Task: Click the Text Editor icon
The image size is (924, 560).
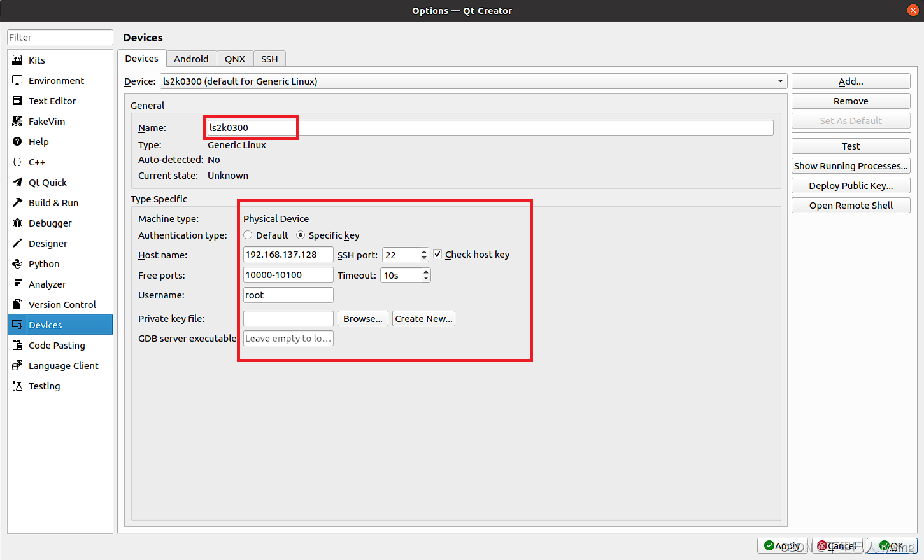Action: click(x=17, y=101)
